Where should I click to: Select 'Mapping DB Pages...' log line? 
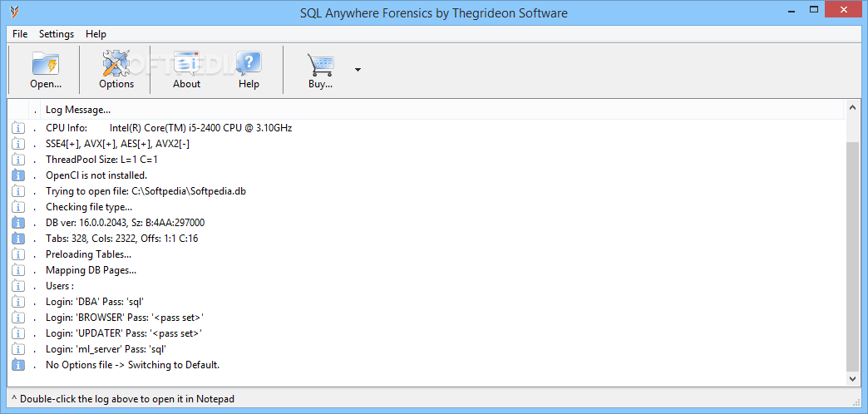(x=91, y=271)
